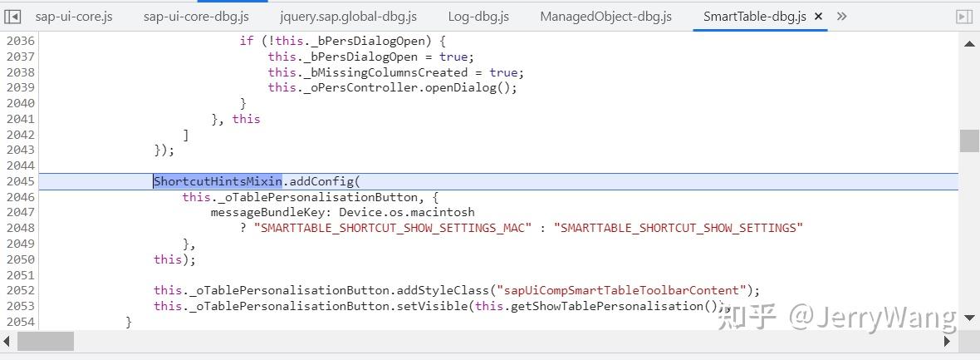
Task: Toggle the file navigator sidebar icon
Action: 12,17
